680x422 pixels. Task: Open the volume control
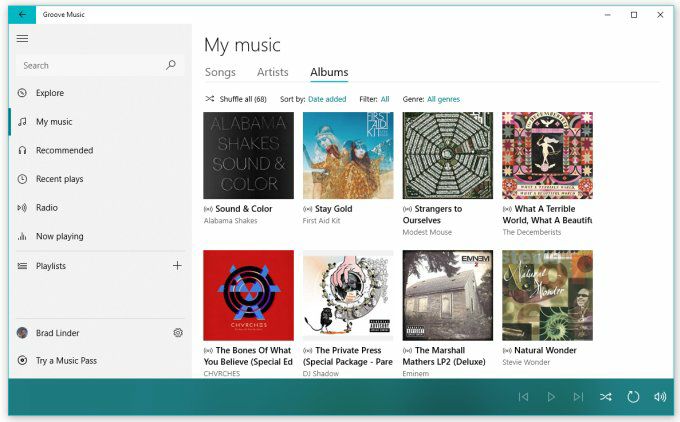tap(660, 397)
